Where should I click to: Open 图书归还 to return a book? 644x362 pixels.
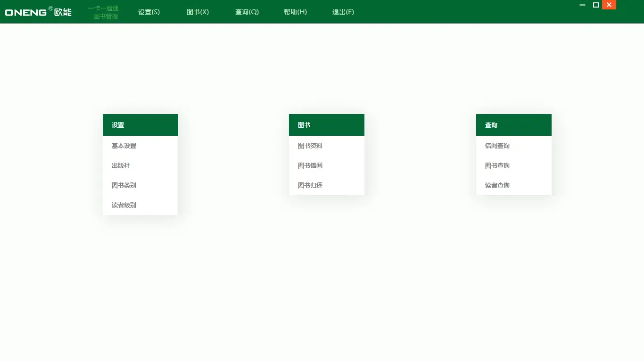click(x=310, y=185)
